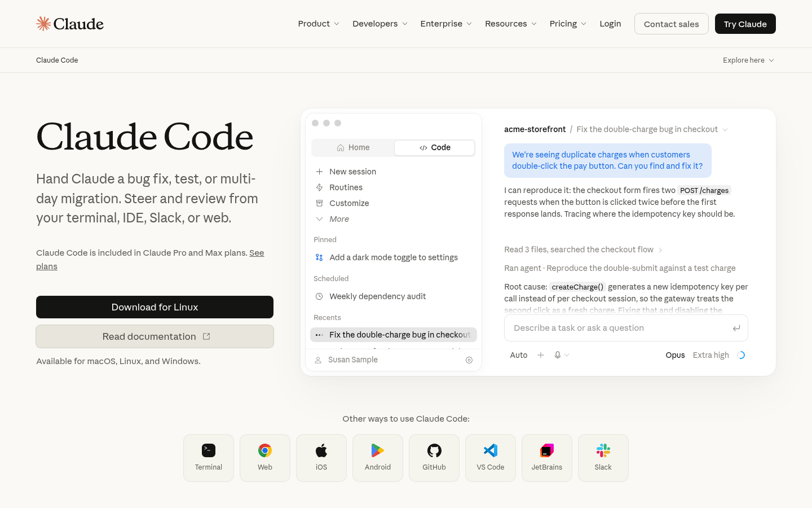This screenshot has height=508, width=812.
Task: Click the createCharge() code snippet
Action: tap(577, 287)
